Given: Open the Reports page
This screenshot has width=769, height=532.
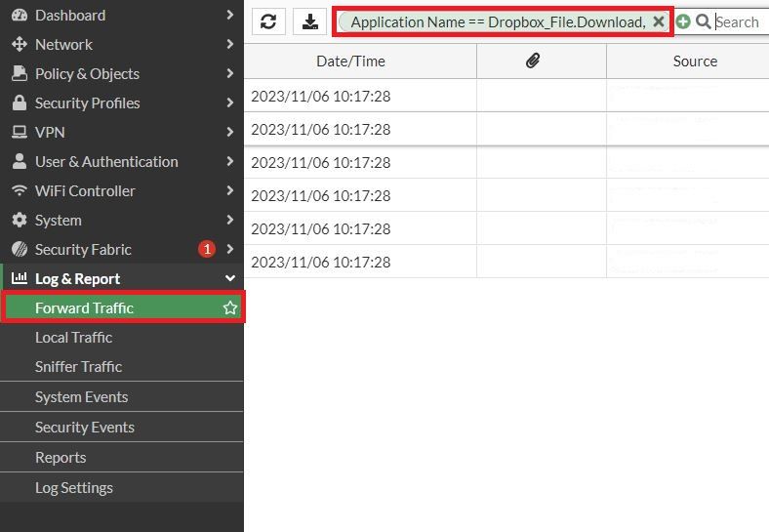Looking at the screenshot, I should point(122,458).
